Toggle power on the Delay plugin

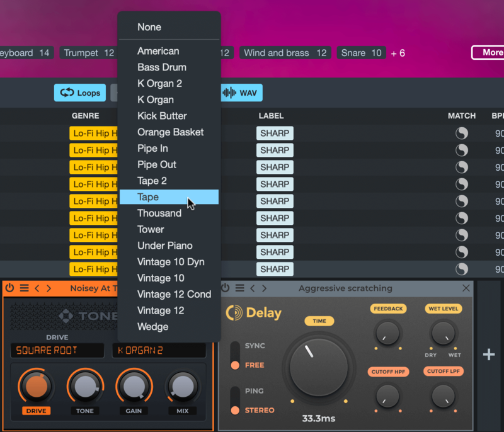pos(225,288)
